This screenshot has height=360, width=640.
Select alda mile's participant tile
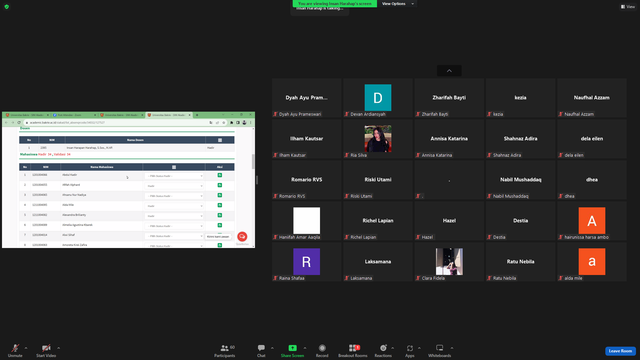(x=592, y=262)
